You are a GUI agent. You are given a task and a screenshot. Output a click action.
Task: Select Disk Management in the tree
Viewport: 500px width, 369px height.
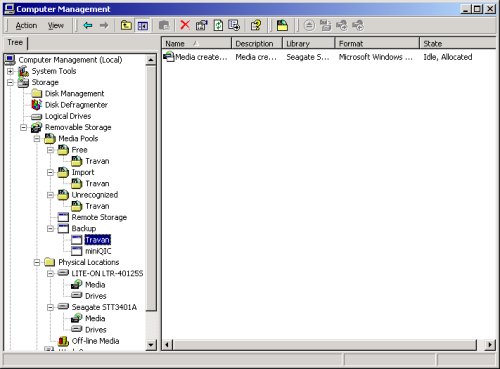[x=74, y=94]
